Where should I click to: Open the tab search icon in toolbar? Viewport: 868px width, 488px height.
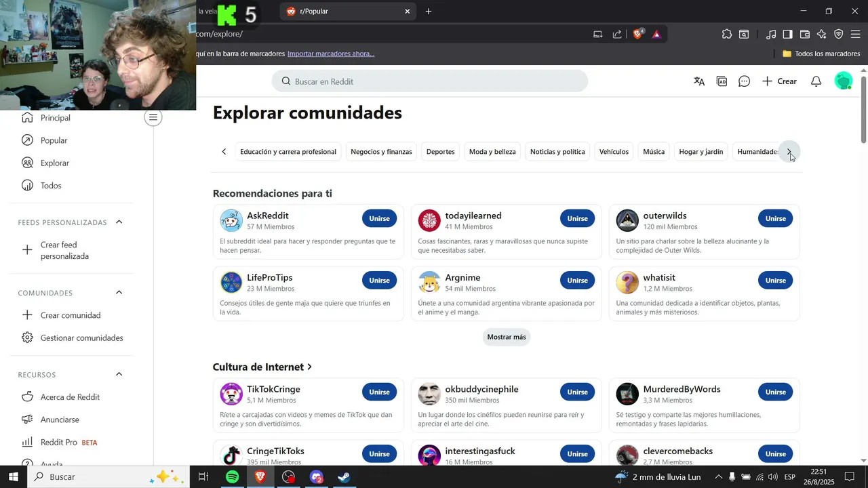tap(744, 34)
